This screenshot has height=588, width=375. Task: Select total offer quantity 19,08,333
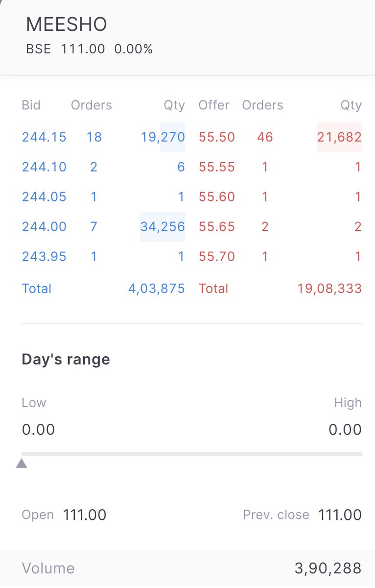click(329, 289)
